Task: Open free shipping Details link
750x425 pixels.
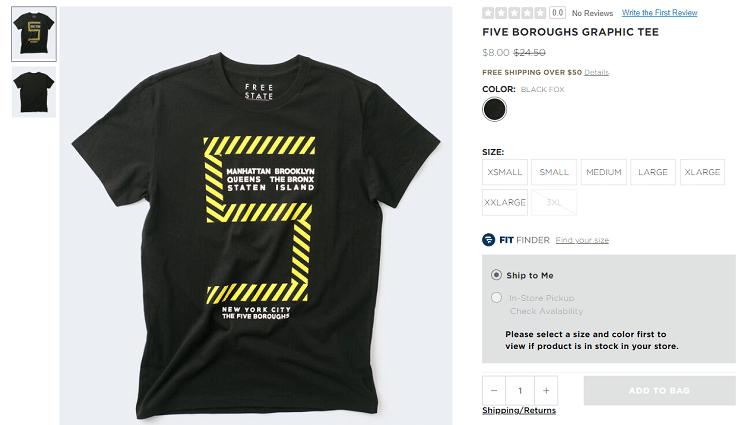Action: pos(596,72)
